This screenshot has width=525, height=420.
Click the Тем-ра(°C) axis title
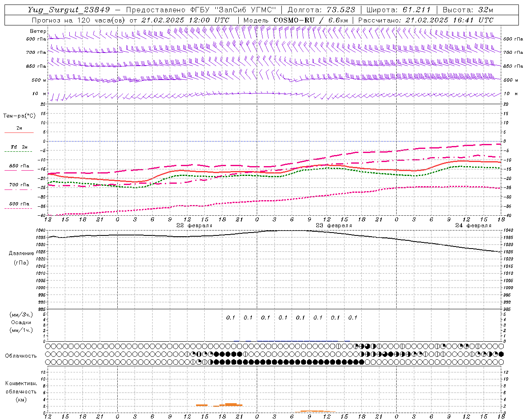click(x=19, y=116)
